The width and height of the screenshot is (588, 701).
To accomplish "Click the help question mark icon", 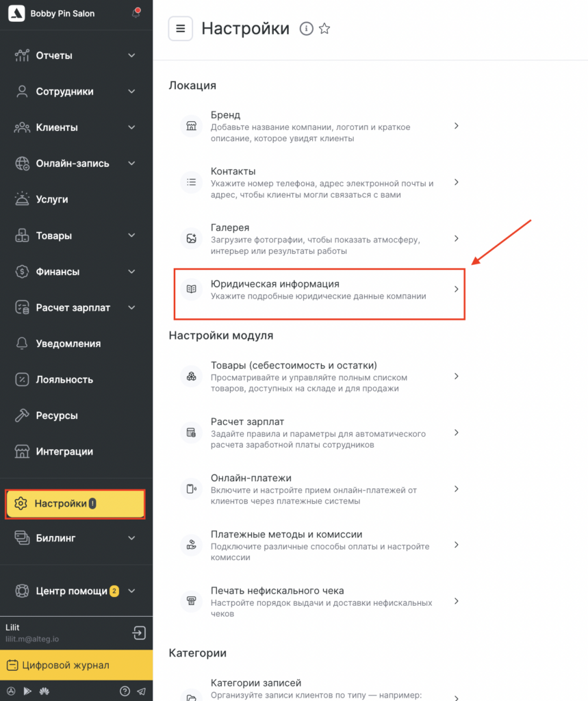I will [x=125, y=691].
